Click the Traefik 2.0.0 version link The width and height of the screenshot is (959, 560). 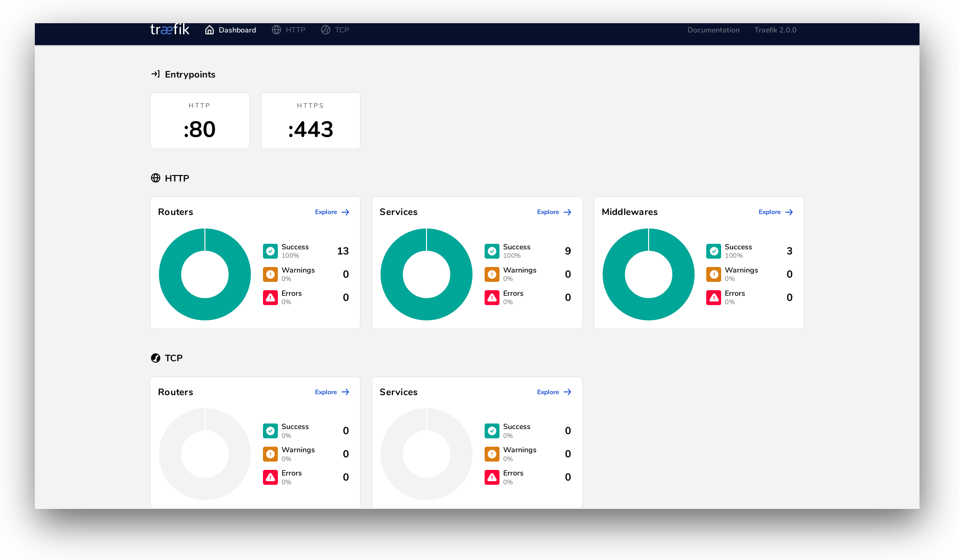(x=775, y=30)
